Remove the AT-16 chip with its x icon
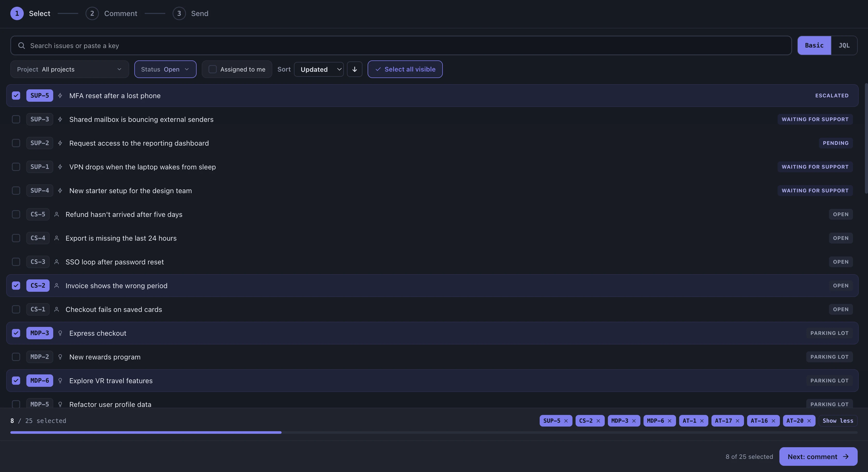This screenshot has width=868, height=472. point(773,421)
